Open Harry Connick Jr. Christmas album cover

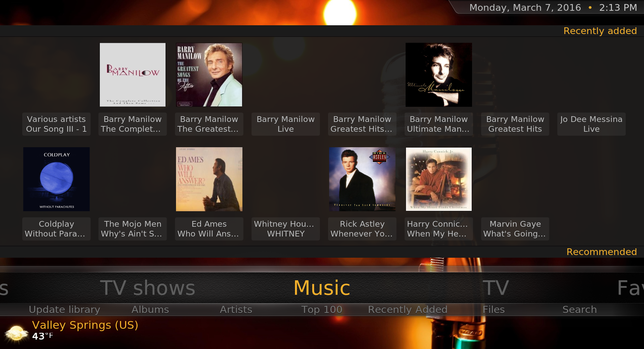[x=439, y=179]
